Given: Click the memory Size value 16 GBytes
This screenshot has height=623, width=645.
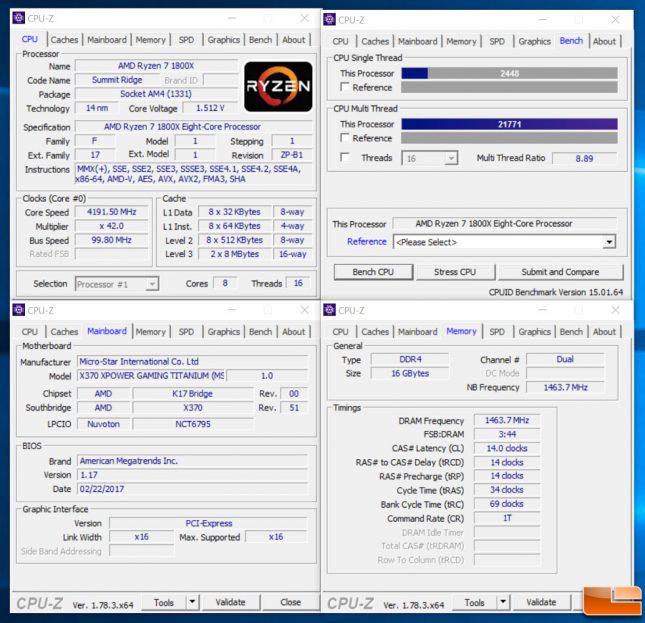Looking at the screenshot, I should click(x=410, y=373).
